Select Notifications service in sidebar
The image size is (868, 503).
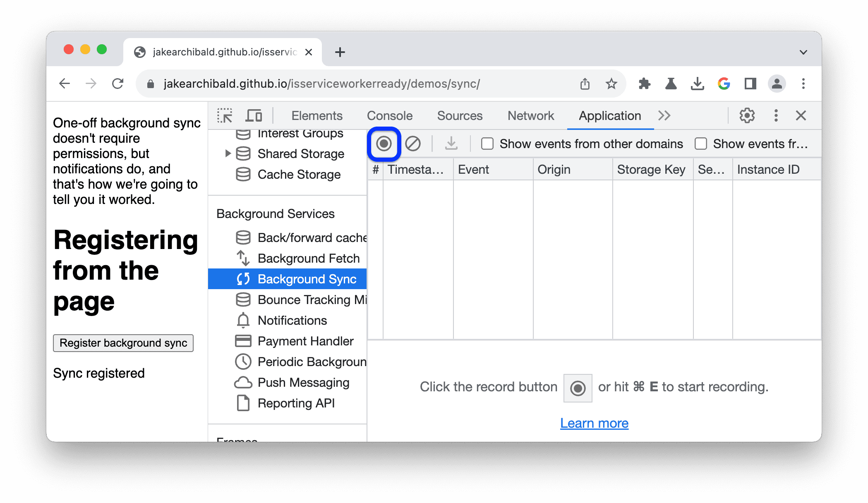(x=292, y=320)
